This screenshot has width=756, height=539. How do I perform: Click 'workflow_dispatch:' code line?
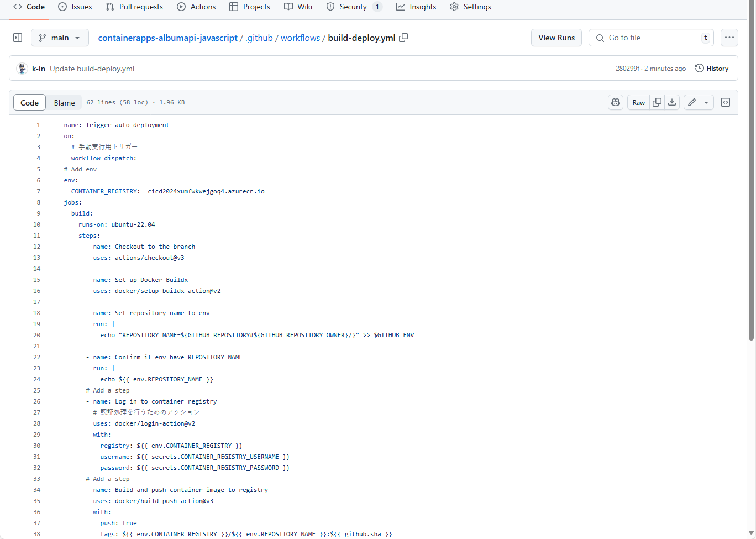[x=104, y=158]
